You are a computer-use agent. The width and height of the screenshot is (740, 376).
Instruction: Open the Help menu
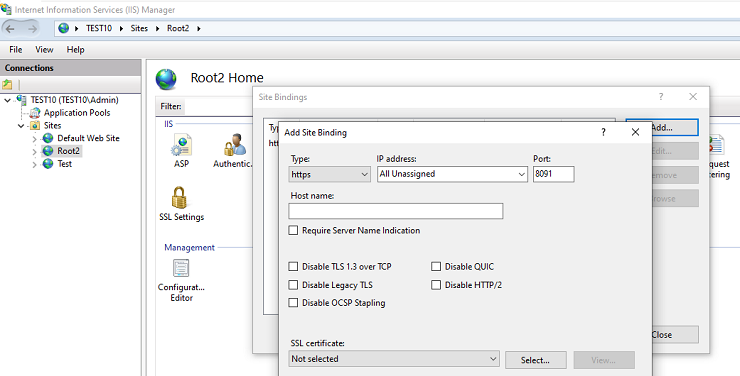pos(76,50)
